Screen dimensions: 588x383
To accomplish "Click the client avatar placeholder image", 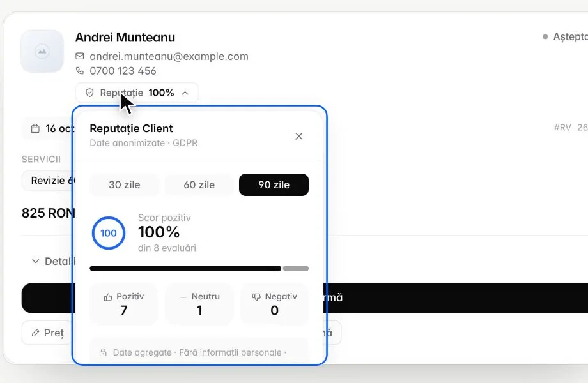I will click(42, 51).
